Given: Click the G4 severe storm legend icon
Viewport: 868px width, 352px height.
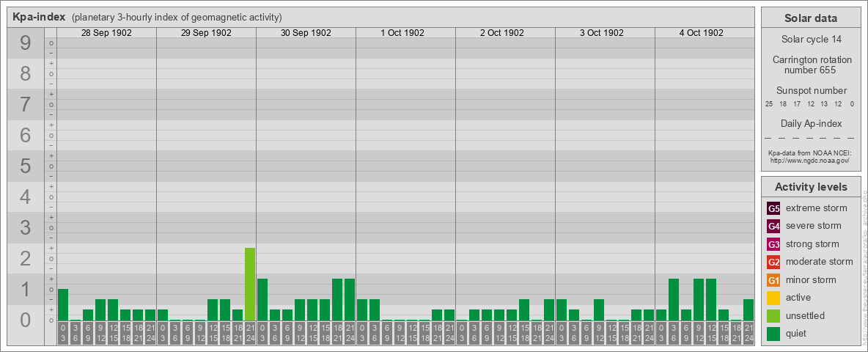Looking at the screenshot, I should coord(773,226).
